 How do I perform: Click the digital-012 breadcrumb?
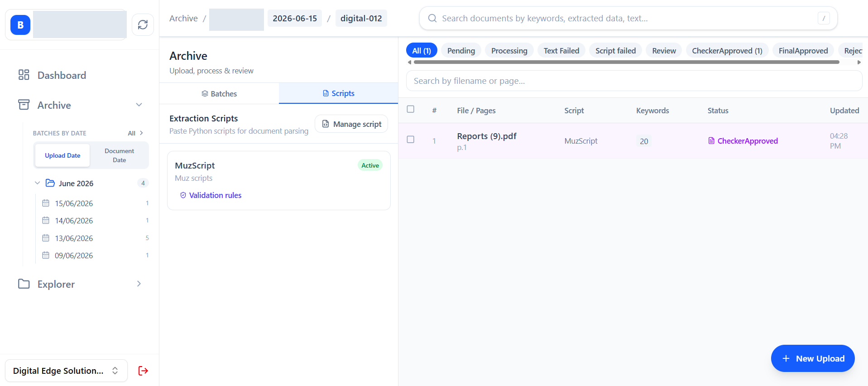[361, 18]
